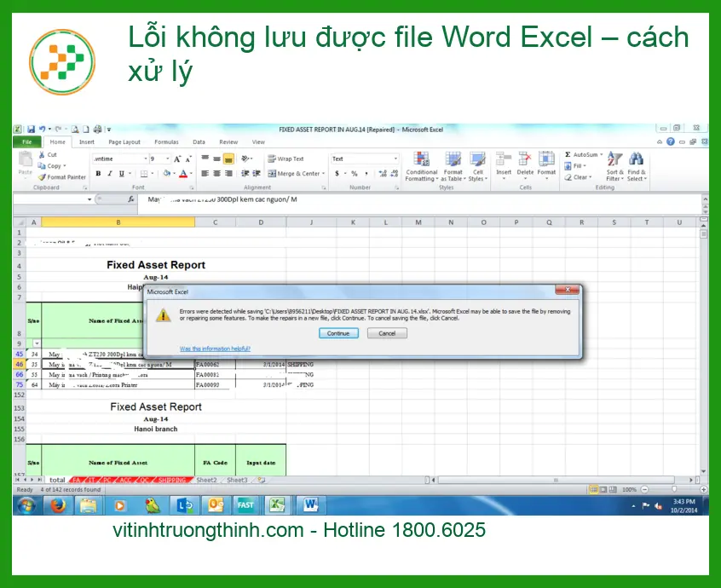Toggle Underline formatting
The width and height of the screenshot is (721, 588).
tap(121, 173)
